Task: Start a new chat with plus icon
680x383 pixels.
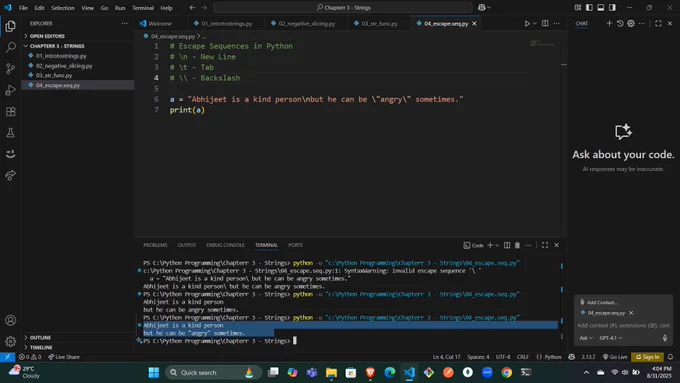Action: [x=609, y=23]
